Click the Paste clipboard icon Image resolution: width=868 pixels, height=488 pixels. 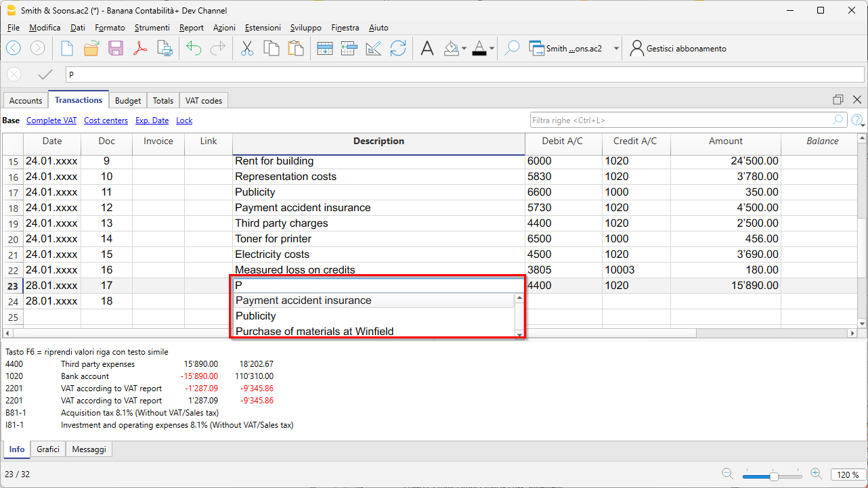pyautogui.click(x=295, y=48)
